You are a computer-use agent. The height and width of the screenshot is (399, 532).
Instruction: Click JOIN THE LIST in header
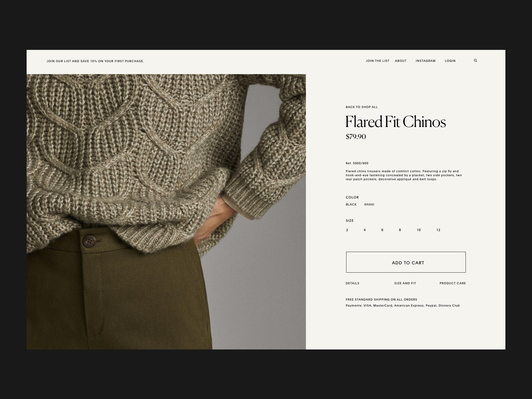click(x=377, y=61)
